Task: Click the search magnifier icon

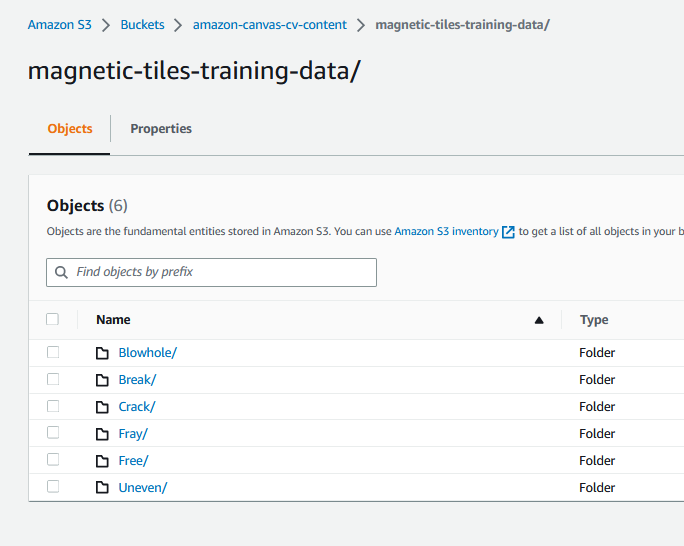Action: (x=62, y=272)
